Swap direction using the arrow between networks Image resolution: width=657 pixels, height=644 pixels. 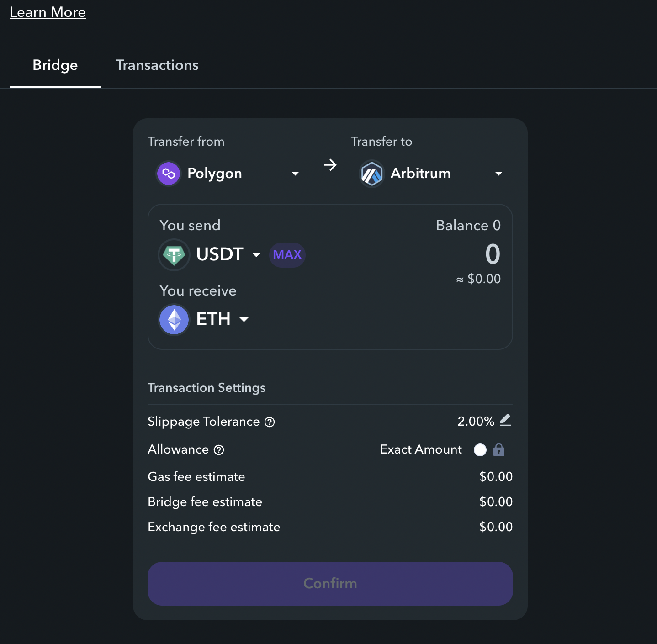(x=330, y=165)
